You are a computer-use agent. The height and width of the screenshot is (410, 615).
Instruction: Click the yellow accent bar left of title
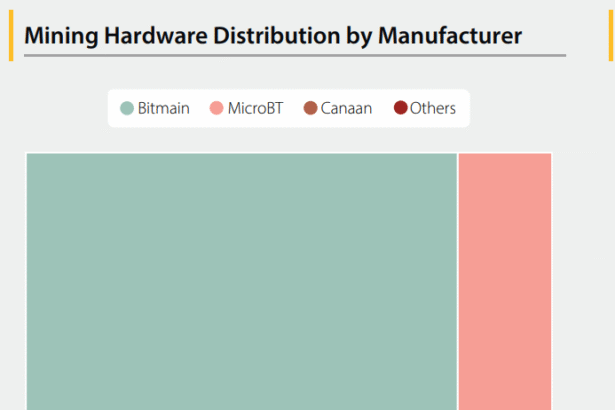tap(11, 36)
